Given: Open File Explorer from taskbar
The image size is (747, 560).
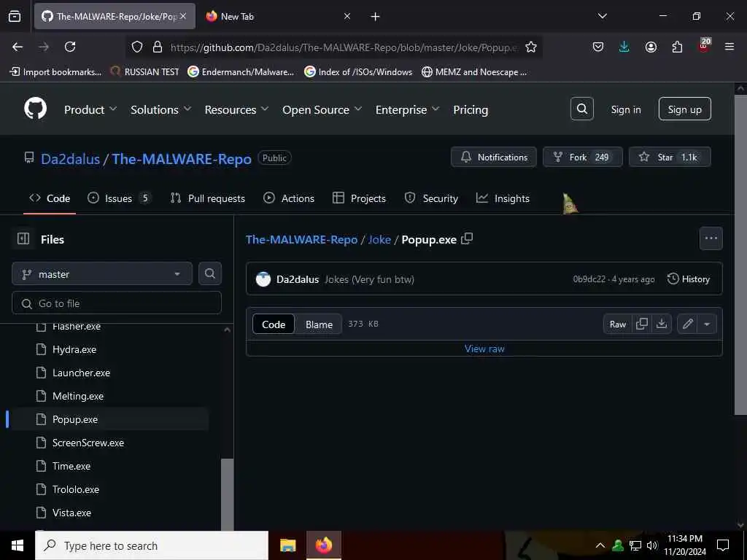Looking at the screenshot, I should coord(287,545).
